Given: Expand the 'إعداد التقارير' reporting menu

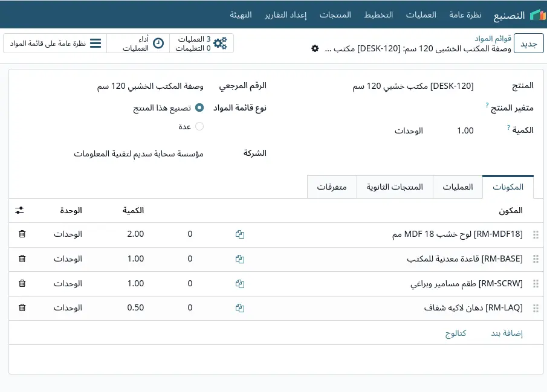Looking at the screenshot, I should pyautogui.click(x=286, y=14).
